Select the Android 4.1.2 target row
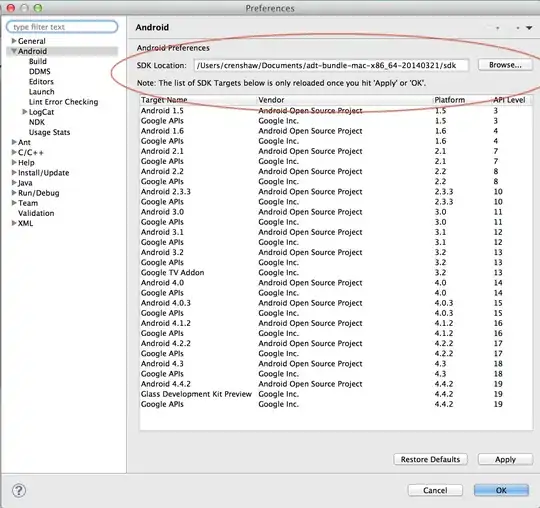The height and width of the screenshot is (508, 540). pyautogui.click(x=336, y=323)
